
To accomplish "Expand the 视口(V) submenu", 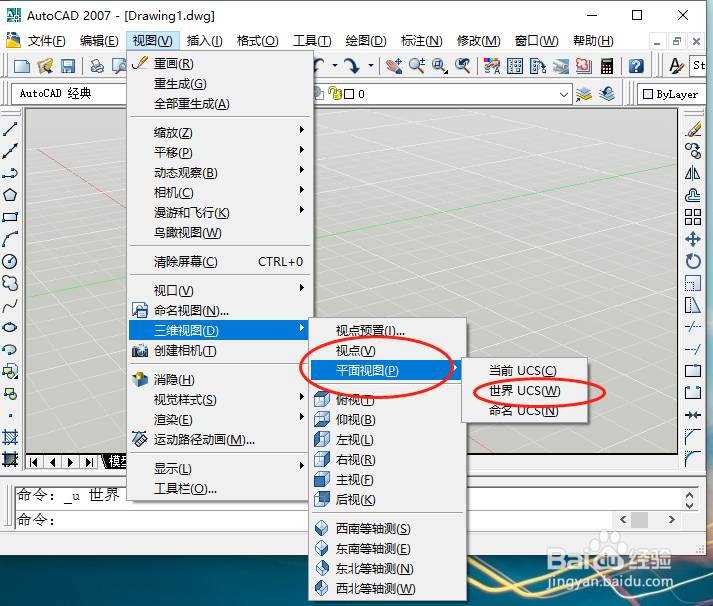I will (221, 290).
